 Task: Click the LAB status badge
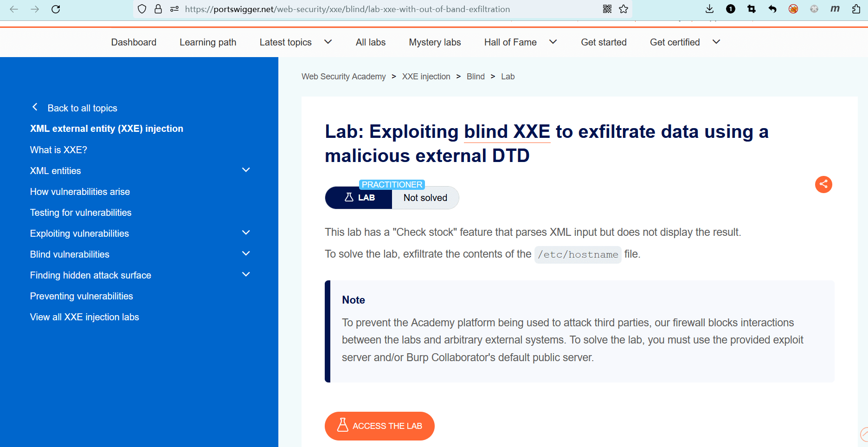pyautogui.click(x=359, y=198)
